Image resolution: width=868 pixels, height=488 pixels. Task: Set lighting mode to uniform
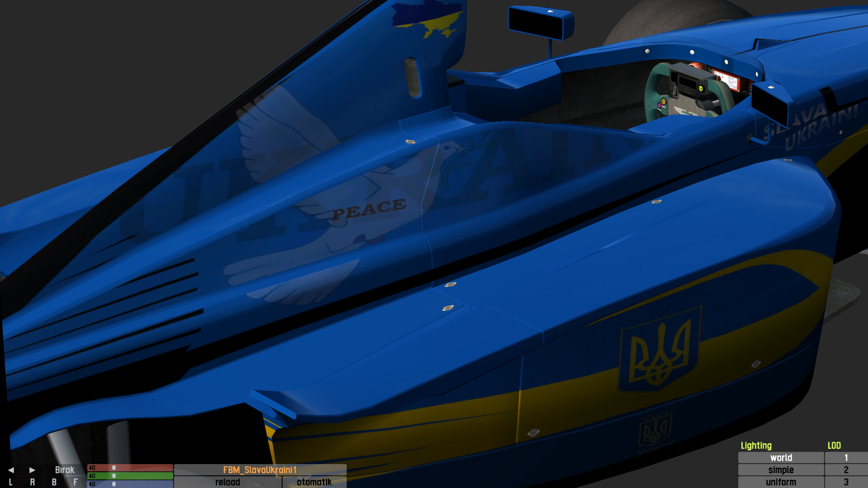781,482
